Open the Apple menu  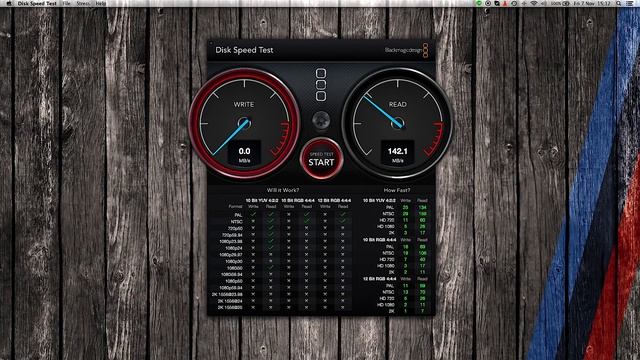9,3
